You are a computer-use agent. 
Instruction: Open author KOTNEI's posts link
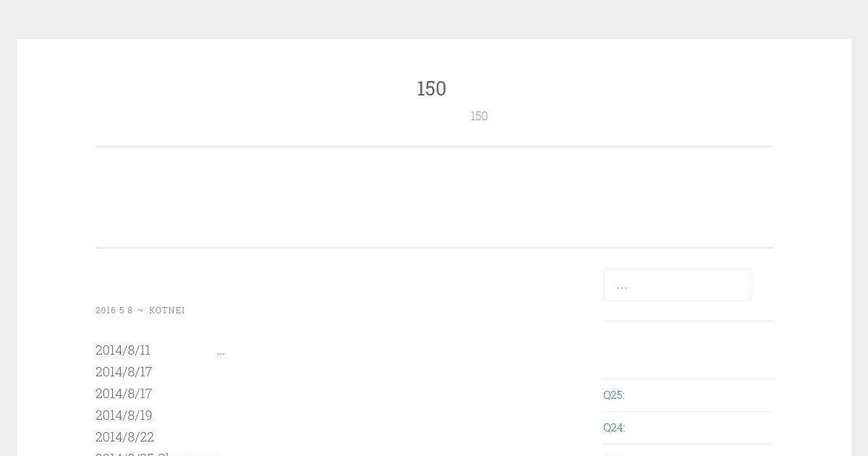tap(167, 310)
